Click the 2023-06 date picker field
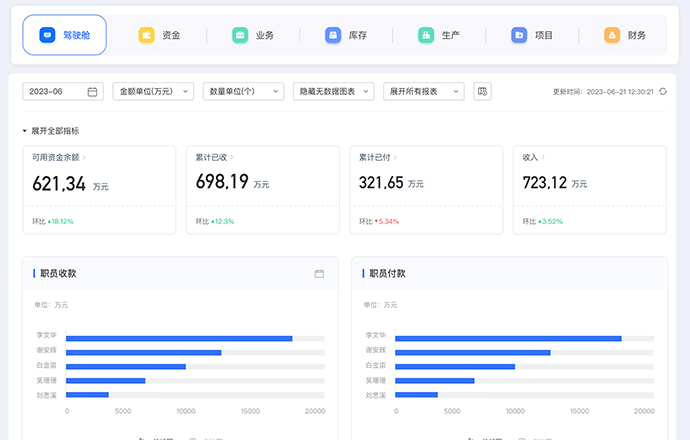The image size is (690, 440). tap(63, 91)
